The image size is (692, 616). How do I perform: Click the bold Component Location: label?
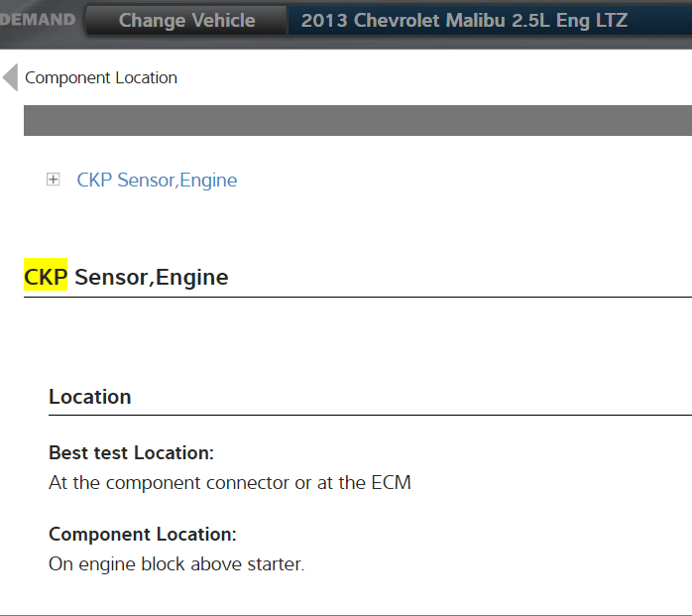click(143, 534)
